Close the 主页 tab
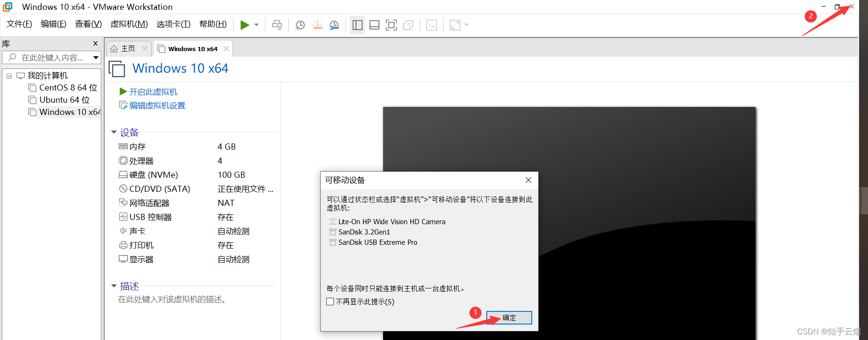Viewport: 868px width, 340px height. point(144,49)
